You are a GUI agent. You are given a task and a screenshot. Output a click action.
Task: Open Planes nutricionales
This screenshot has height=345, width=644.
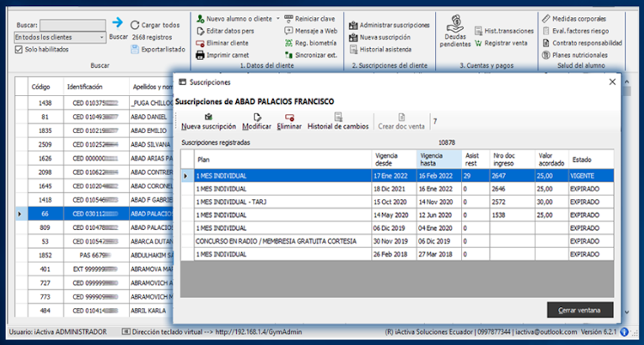(574, 55)
